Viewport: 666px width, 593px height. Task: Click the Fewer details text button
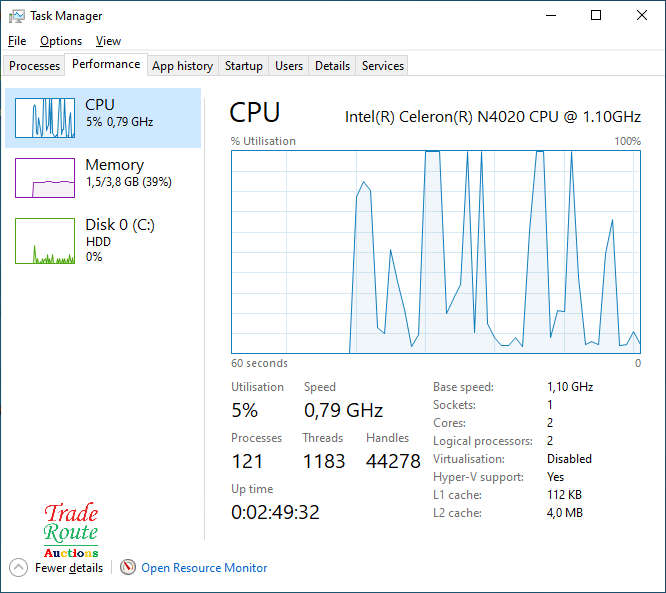tap(69, 568)
